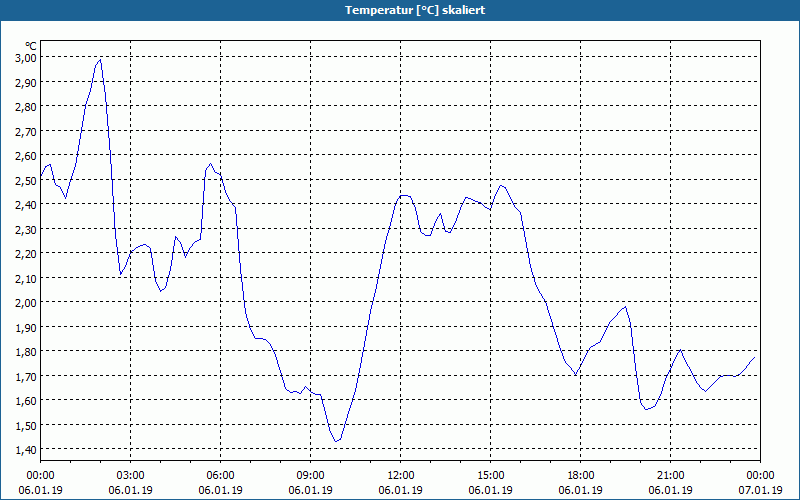This screenshot has width=800, height=500.
Task: Click the 2,60 y-axis label
Action: pos(26,156)
